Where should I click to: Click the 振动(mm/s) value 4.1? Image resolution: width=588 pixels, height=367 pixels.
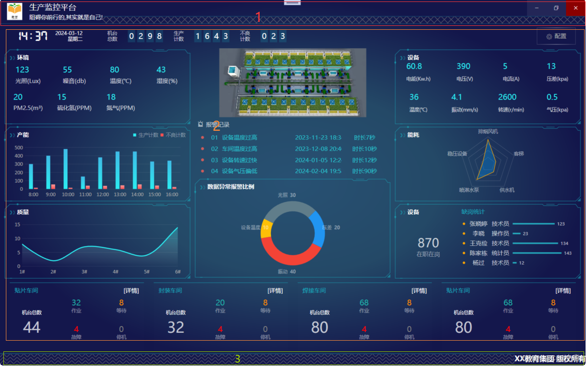[457, 97]
